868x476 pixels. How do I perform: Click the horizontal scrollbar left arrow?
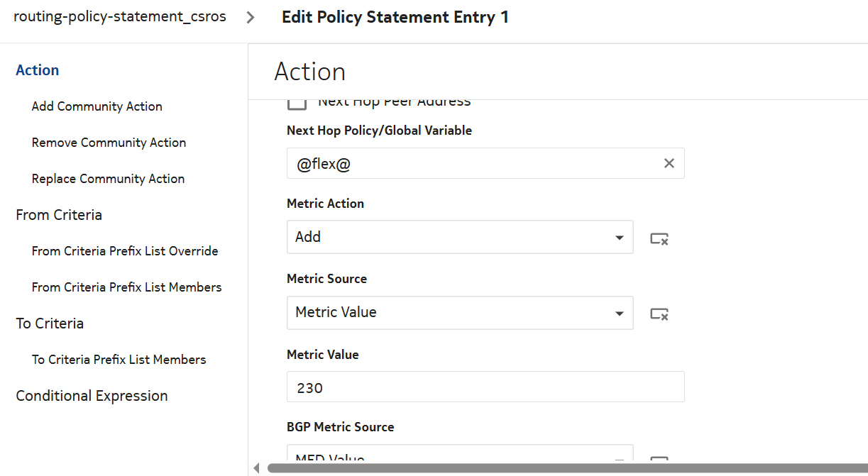coord(256,468)
